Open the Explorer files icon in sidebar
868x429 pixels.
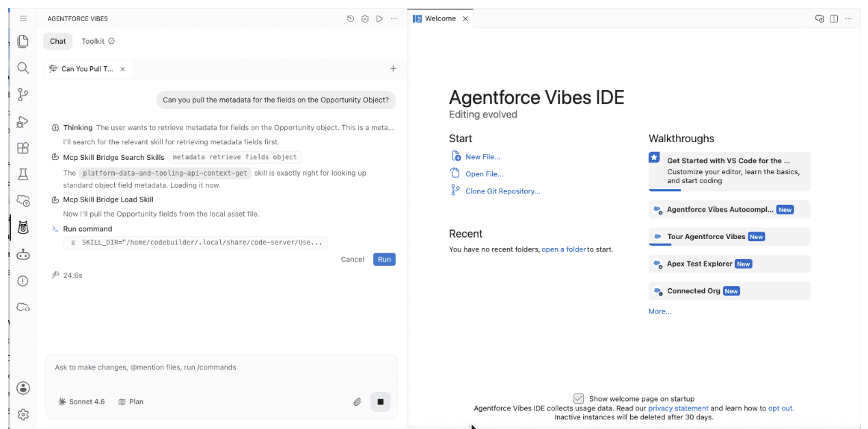point(23,41)
